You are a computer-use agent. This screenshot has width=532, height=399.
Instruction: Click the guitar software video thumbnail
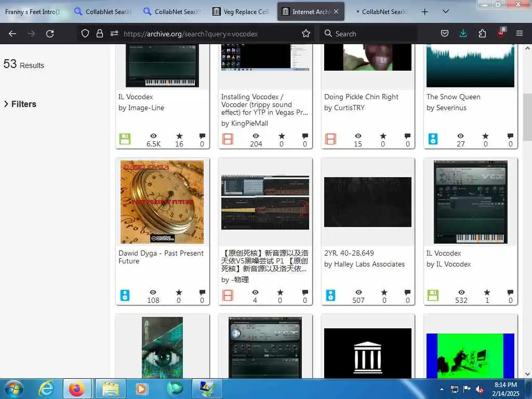[x=265, y=203]
